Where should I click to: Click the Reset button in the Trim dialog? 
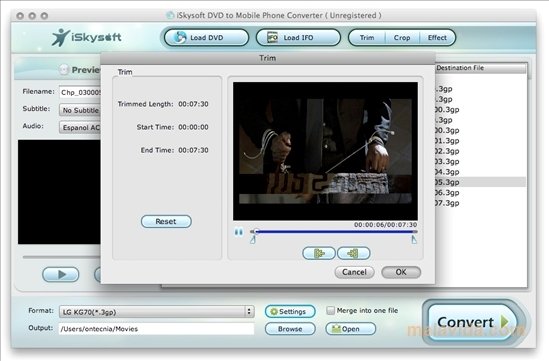[x=166, y=221]
